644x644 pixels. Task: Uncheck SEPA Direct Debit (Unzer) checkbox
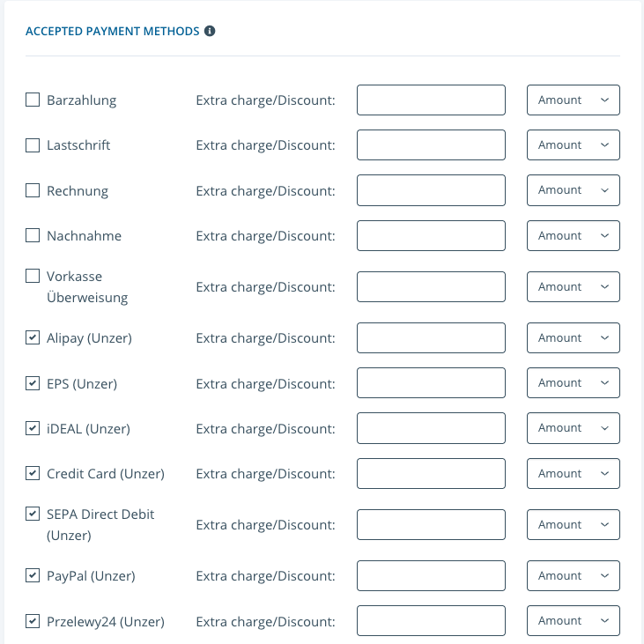point(33,514)
